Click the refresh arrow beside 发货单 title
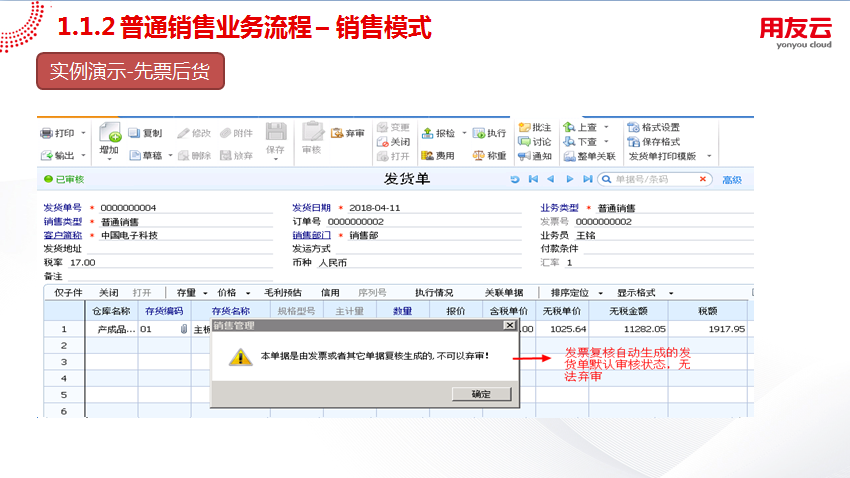Viewport: 850px width, 478px height. coord(515,179)
